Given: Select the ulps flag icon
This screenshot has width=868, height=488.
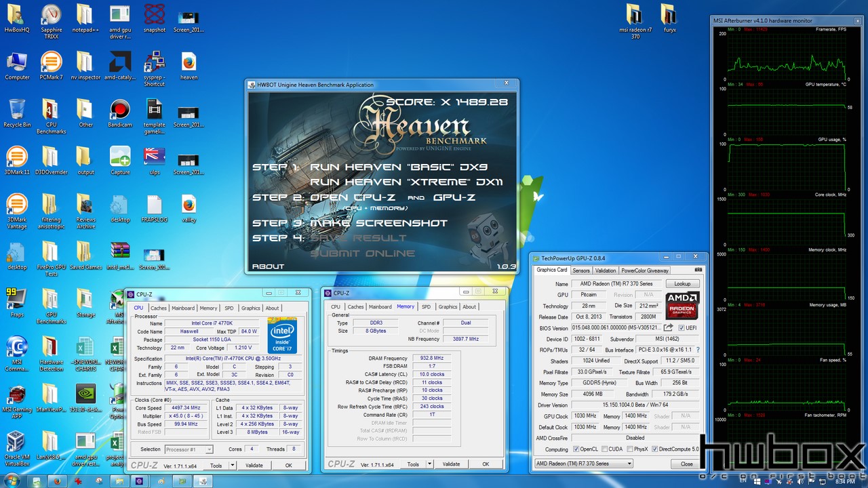Looking at the screenshot, I should pyautogui.click(x=155, y=161).
